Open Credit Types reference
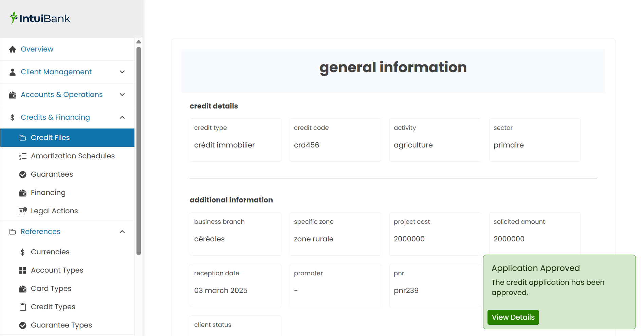This screenshot has height=336, width=644. (x=68, y=307)
